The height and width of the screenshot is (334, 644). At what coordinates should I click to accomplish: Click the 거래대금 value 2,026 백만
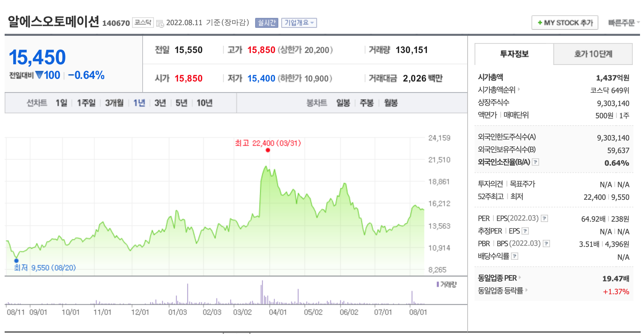[423, 79]
